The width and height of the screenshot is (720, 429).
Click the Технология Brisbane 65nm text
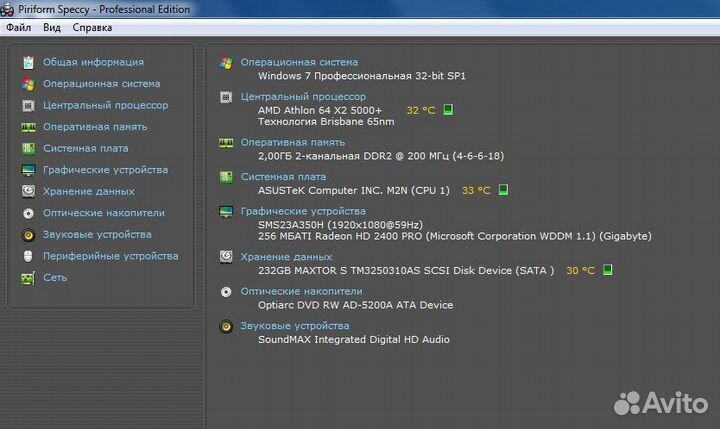[326, 122]
